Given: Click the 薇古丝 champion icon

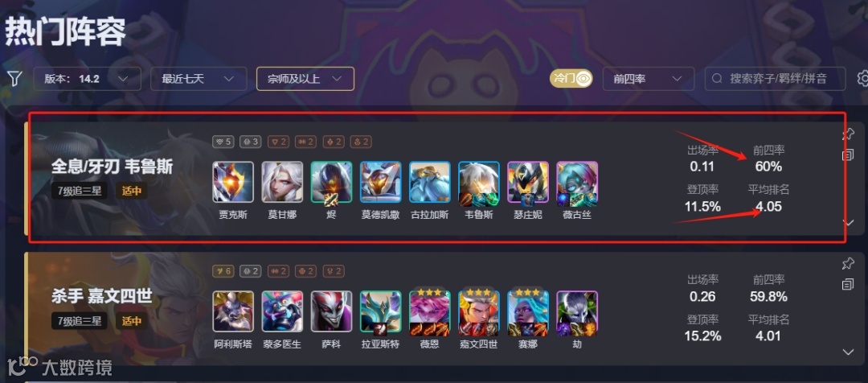Looking at the screenshot, I should coord(577,182).
